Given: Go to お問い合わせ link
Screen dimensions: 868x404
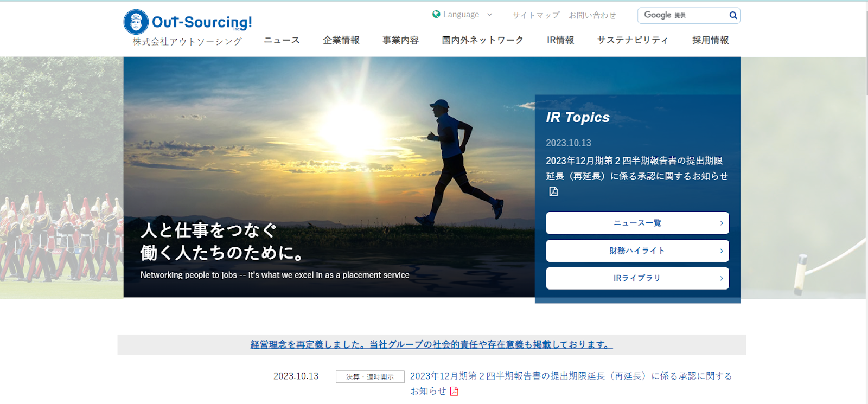Looking at the screenshot, I should click(x=592, y=15).
